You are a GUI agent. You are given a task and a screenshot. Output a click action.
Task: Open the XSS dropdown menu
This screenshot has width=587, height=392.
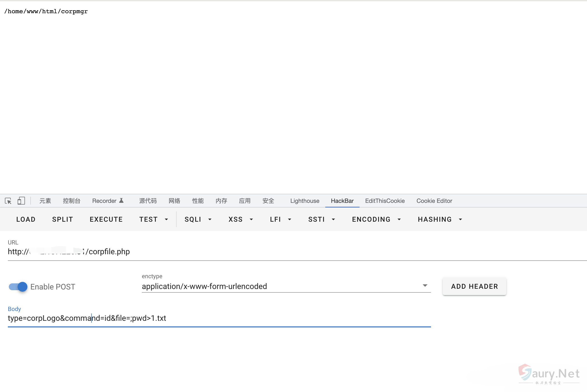click(x=241, y=219)
